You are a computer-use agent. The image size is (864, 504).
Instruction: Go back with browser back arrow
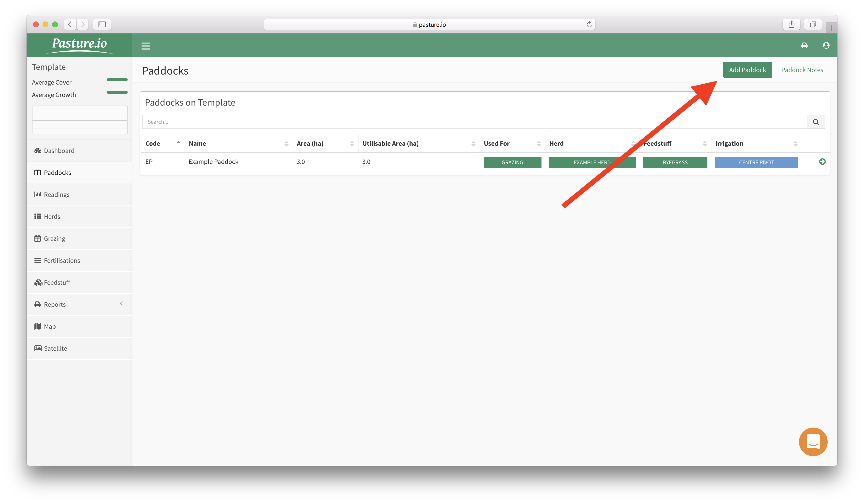click(x=70, y=24)
